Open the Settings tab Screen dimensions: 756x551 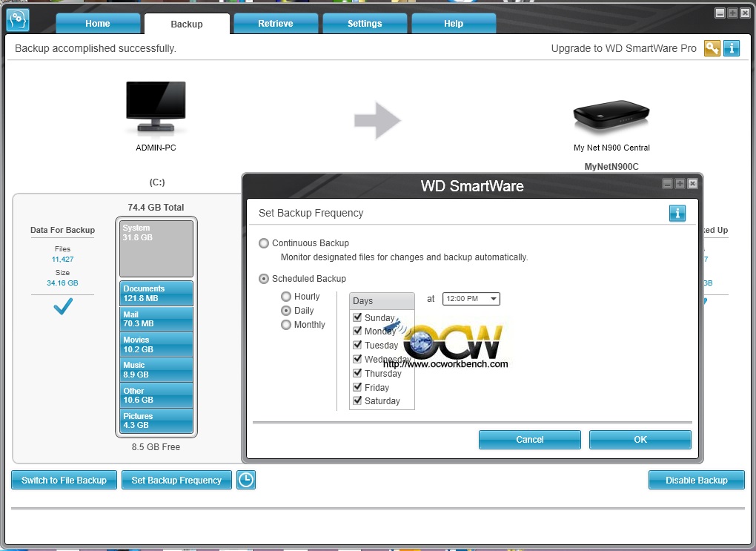point(365,24)
